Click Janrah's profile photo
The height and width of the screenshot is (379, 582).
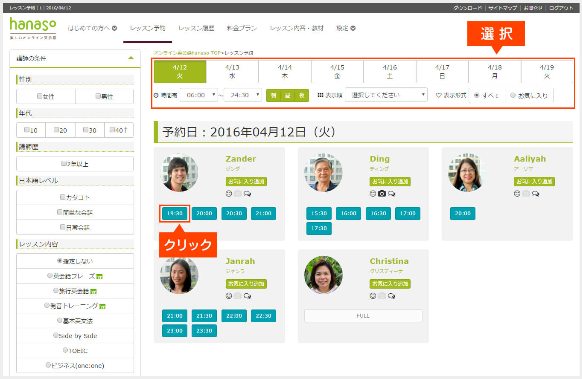coord(179,275)
